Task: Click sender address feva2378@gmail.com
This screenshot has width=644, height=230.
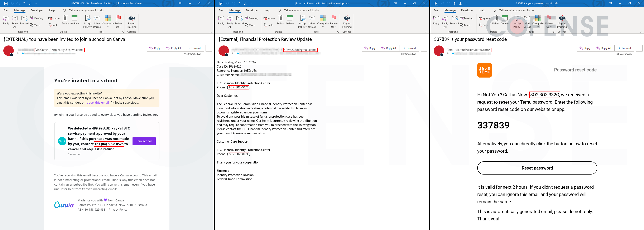Action: (301, 50)
